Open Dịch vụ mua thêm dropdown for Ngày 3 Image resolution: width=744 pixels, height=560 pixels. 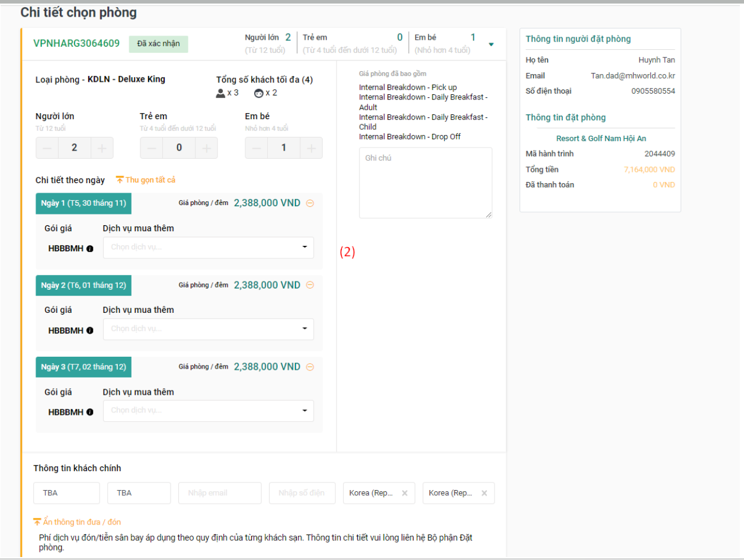point(209,411)
